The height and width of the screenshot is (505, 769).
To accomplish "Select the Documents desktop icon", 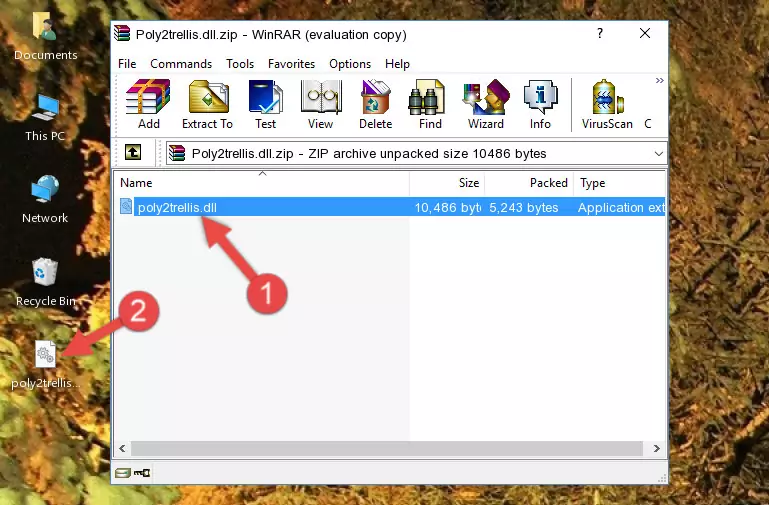I will tap(45, 36).
